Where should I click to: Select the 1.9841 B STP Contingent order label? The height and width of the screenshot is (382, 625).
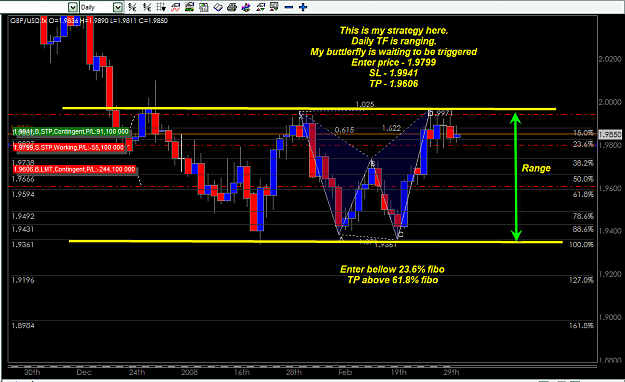click(71, 132)
